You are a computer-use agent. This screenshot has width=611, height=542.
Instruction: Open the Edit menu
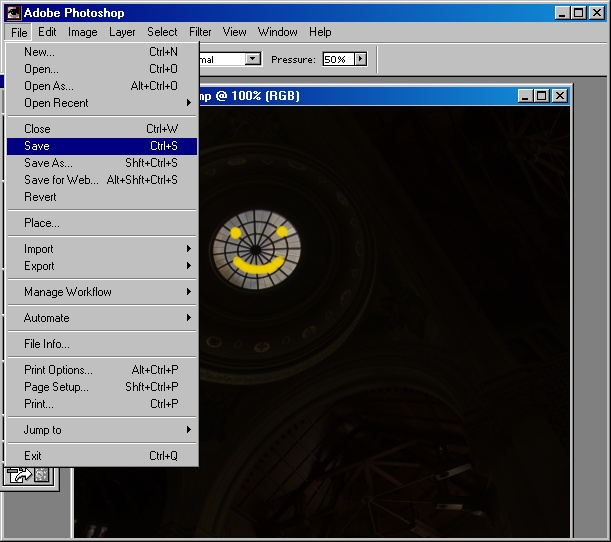click(x=47, y=32)
